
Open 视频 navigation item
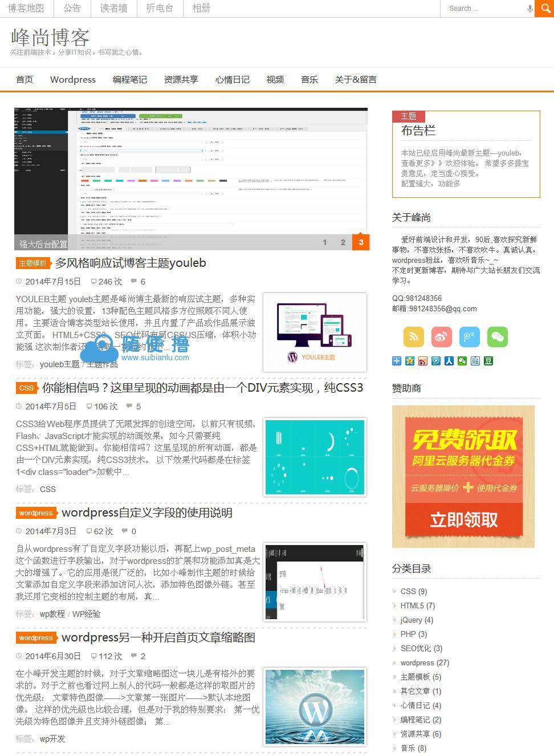click(x=275, y=79)
